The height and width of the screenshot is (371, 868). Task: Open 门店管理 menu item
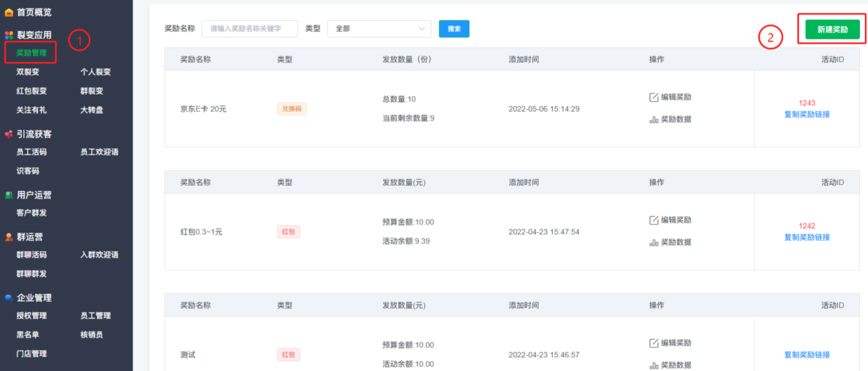coord(32,354)
